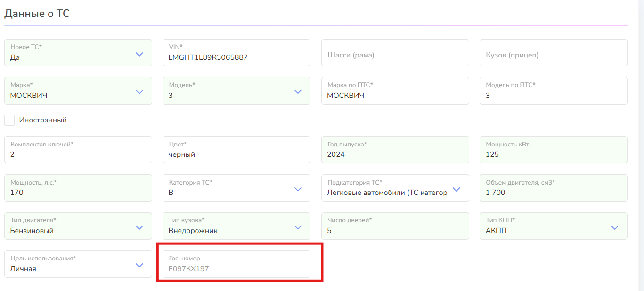
Task: Expand the Марка dropdown
Action: (139, 92)
